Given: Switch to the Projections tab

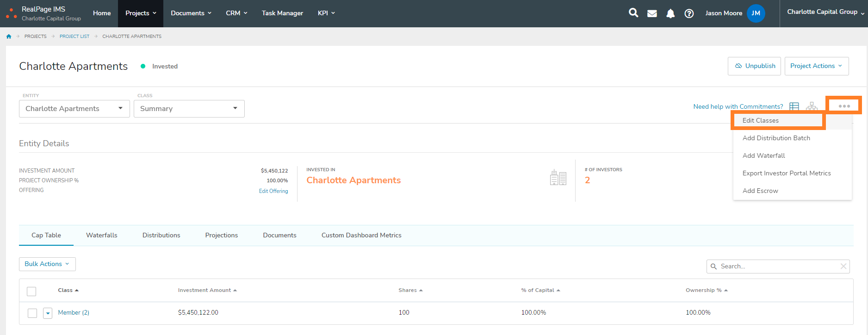Looking at the screenshot, I should tap(222, 236).
